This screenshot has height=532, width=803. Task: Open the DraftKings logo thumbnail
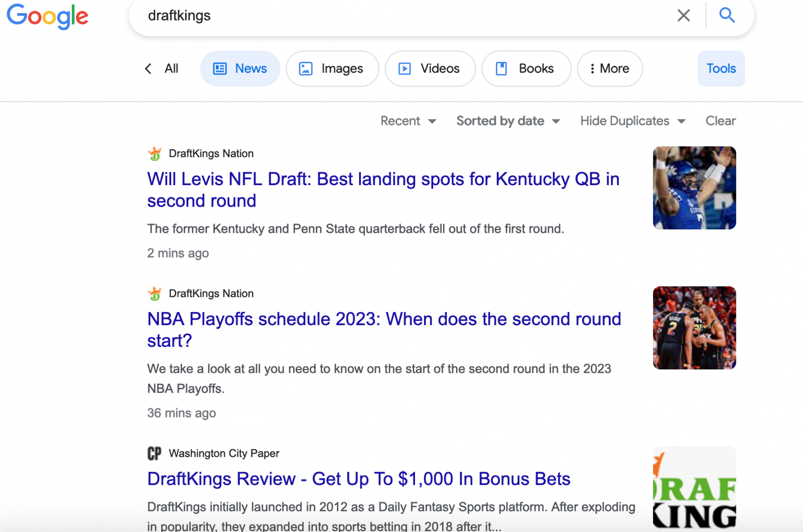pyautogui.click(x=695, y=488)
